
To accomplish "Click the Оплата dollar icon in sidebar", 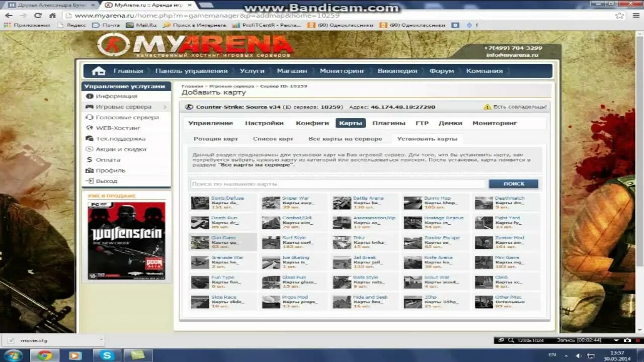I will [x=90, y=159].
